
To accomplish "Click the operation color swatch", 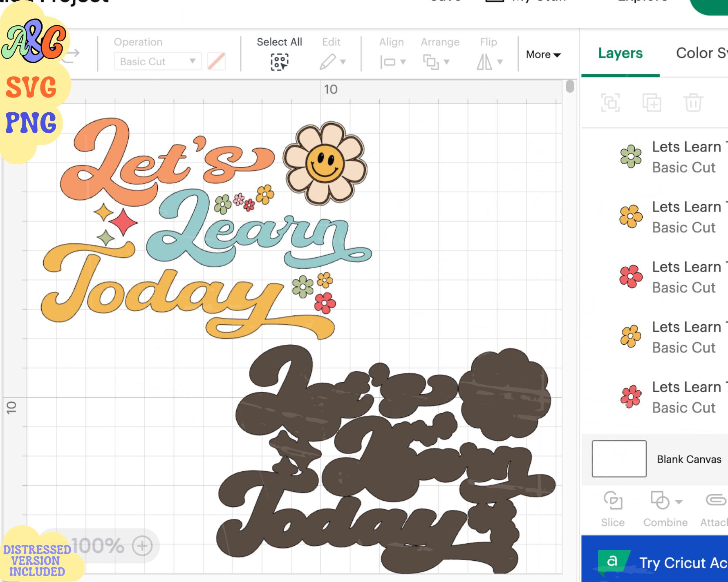I will tap(216, 62).
